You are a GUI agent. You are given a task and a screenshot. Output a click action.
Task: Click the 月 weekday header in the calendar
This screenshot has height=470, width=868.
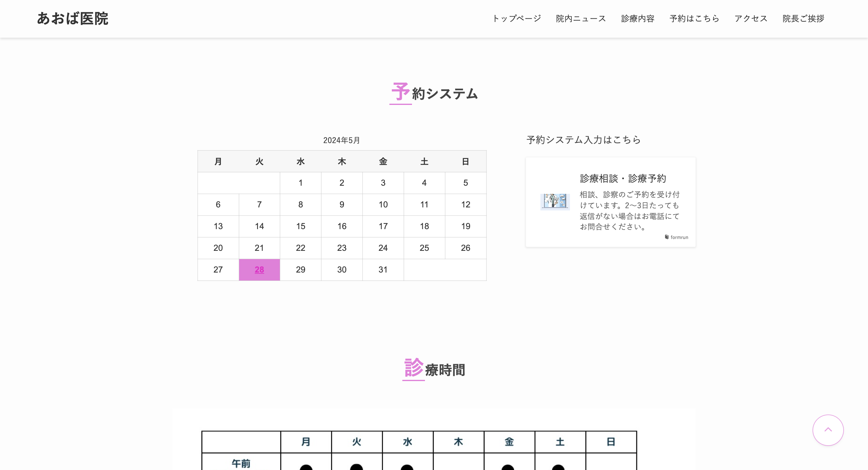[x=218, y=161]
